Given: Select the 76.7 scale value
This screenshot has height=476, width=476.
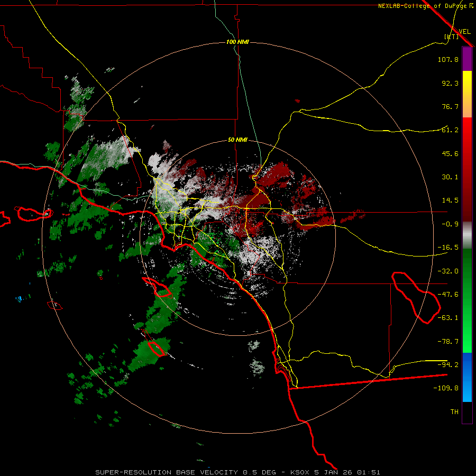Looking at the screenshot, I should 450,106.
